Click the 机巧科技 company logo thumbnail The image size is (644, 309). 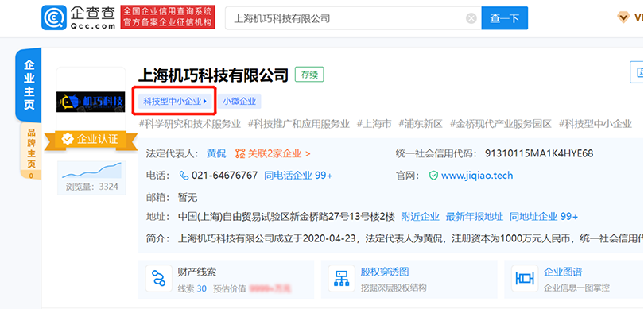[91, 102]
